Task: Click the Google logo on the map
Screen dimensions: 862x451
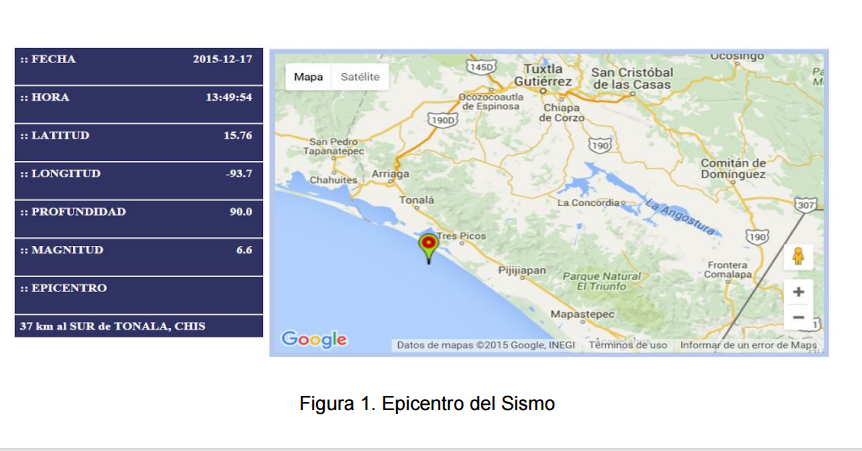Action: pos(314,339)
